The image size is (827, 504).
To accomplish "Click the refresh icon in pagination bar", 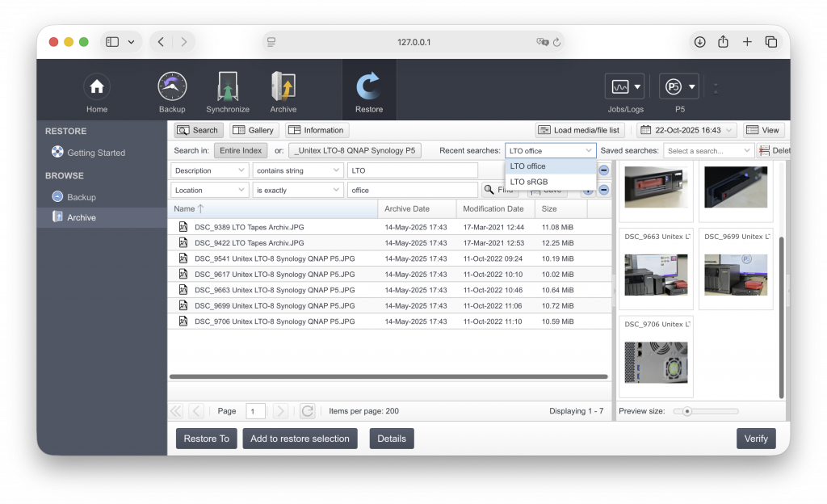I will [307, 411].
